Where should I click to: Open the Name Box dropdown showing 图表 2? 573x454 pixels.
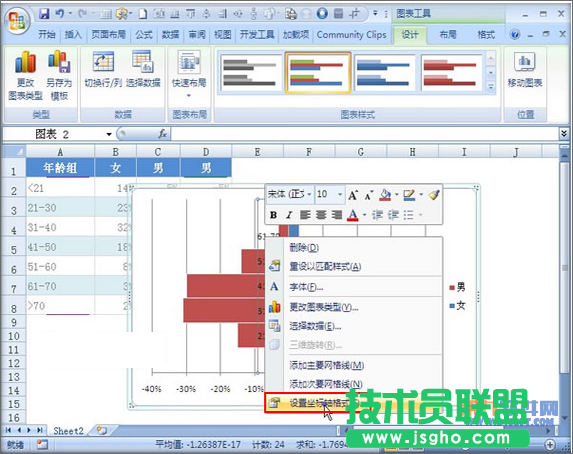click(x=109, y=134)
